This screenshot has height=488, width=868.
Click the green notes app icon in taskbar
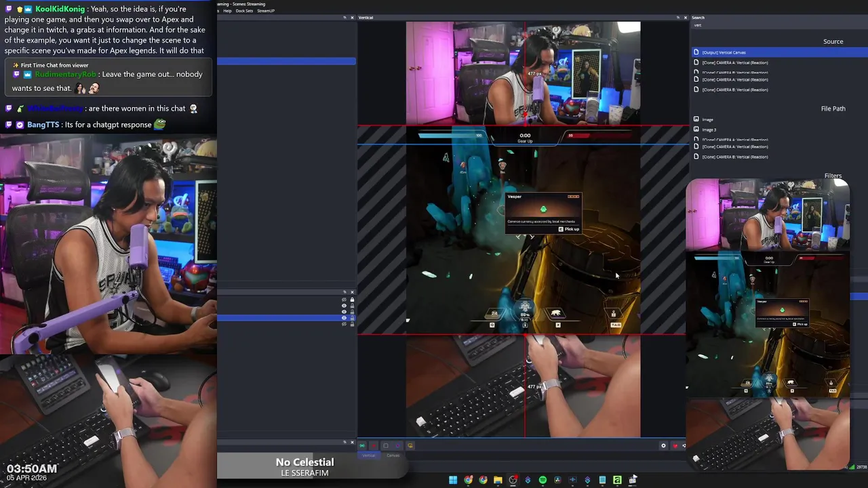[x=617, y=480]
